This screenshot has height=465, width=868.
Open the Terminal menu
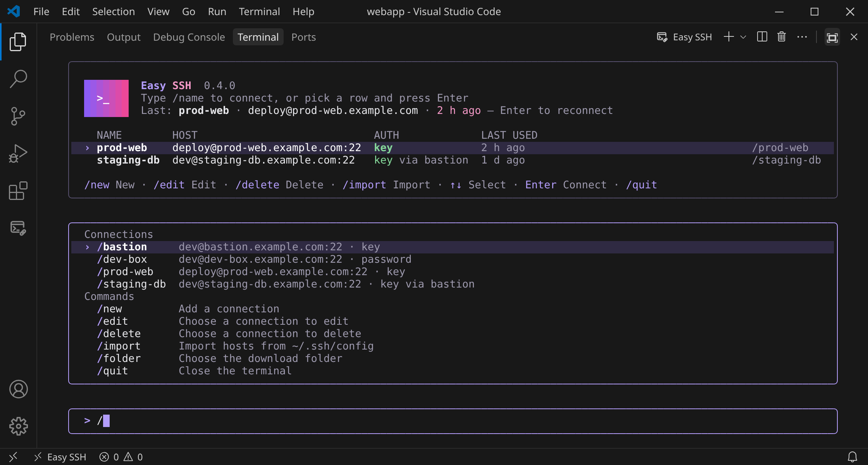click(x=259, y=12)
